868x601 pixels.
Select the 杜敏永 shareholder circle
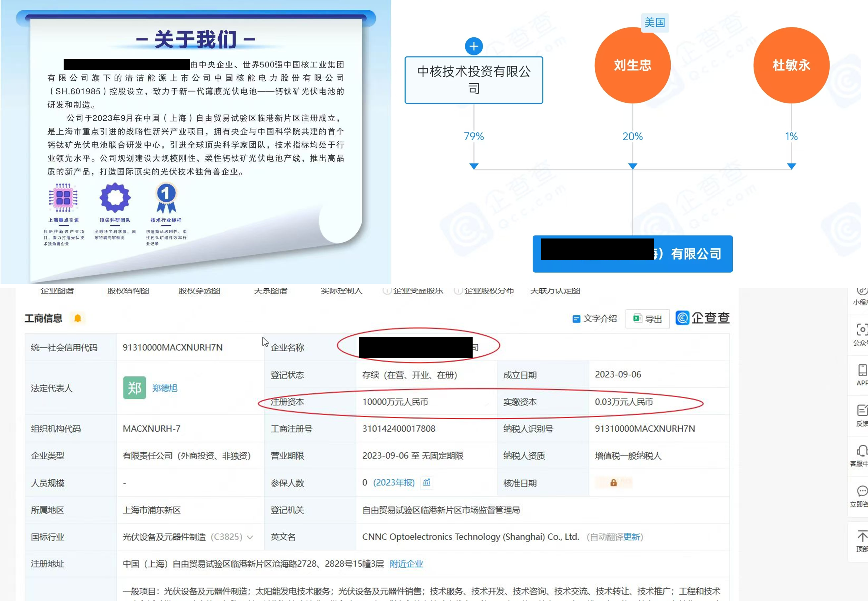[x=791, y=65]
